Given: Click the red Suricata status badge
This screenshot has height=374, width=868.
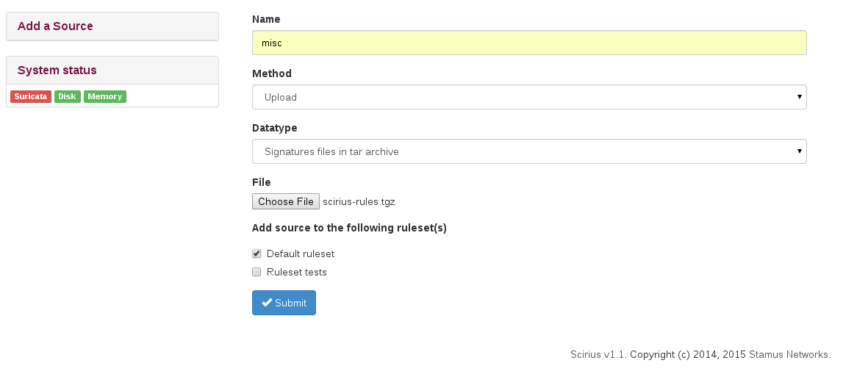Looking at the screenshot, I should tap(30, 96).
